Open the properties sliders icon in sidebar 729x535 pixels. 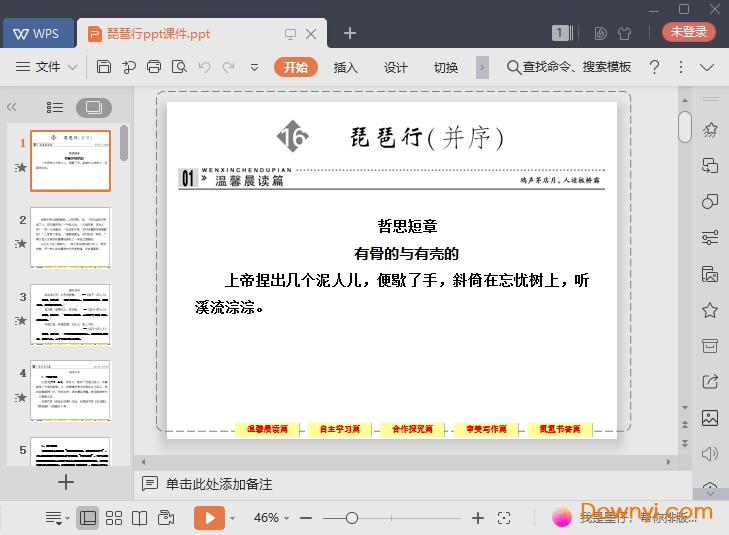click(710, 238)
